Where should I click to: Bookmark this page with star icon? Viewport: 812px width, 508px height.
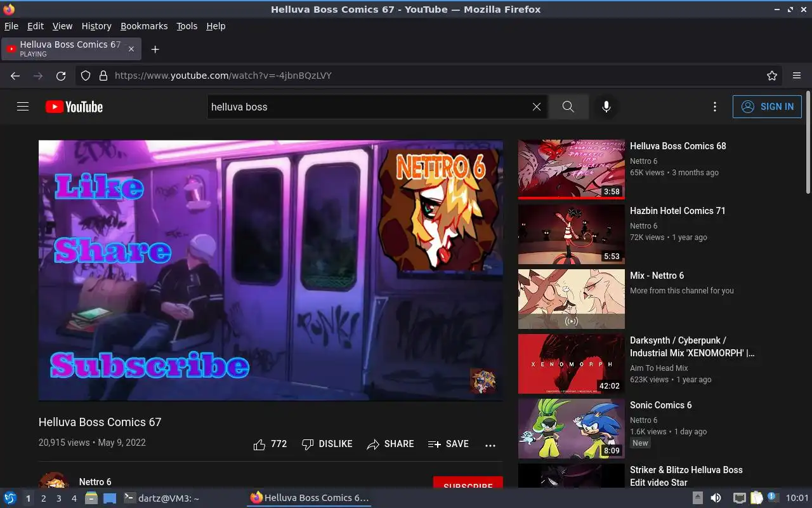[772, 76]
